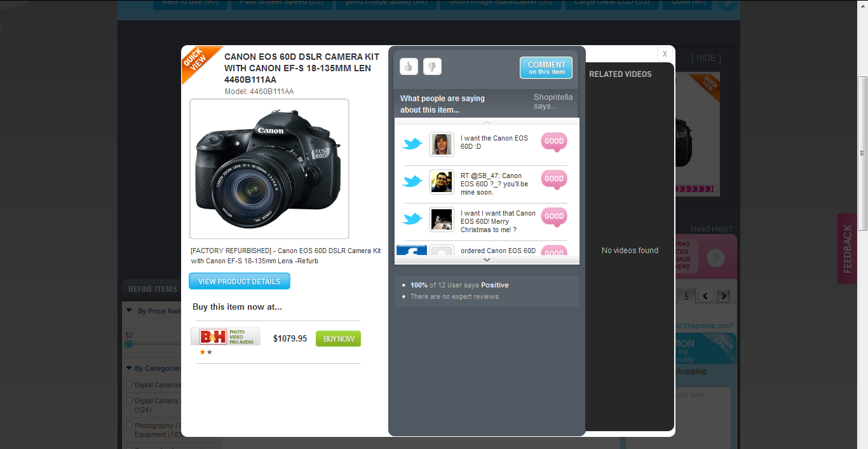This screenshot has height=449, width=868.
Task: Toggle the Digital Camera (124) checkbox
Action: tap(129, 401)
